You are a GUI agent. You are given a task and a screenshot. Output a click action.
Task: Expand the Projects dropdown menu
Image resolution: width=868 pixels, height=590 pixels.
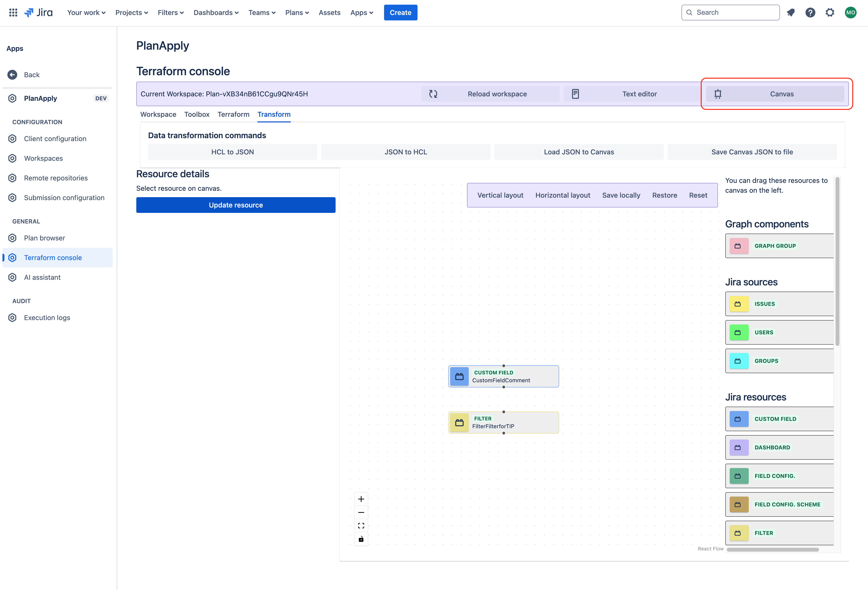[x=131, y=12]
